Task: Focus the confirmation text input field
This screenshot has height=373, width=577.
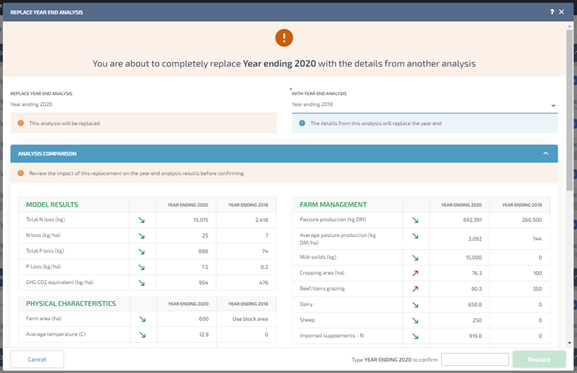Action: 475,359
